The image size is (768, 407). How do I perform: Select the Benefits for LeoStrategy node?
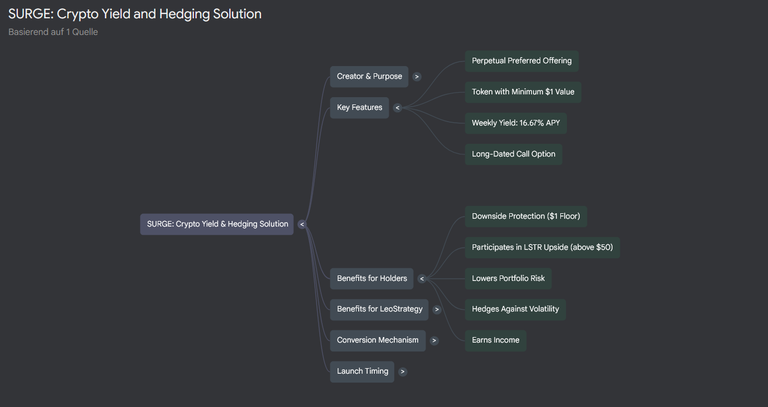(x=380, y=310)
